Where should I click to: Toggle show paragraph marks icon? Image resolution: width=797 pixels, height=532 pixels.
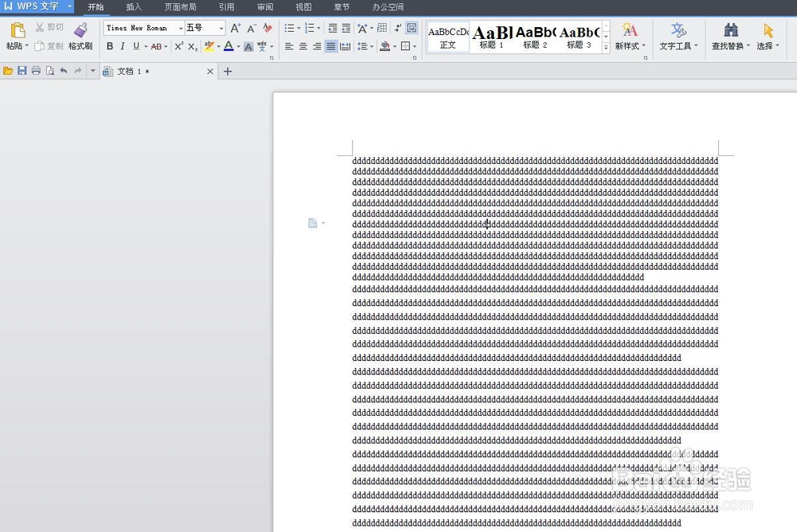[x=398, y=28]
